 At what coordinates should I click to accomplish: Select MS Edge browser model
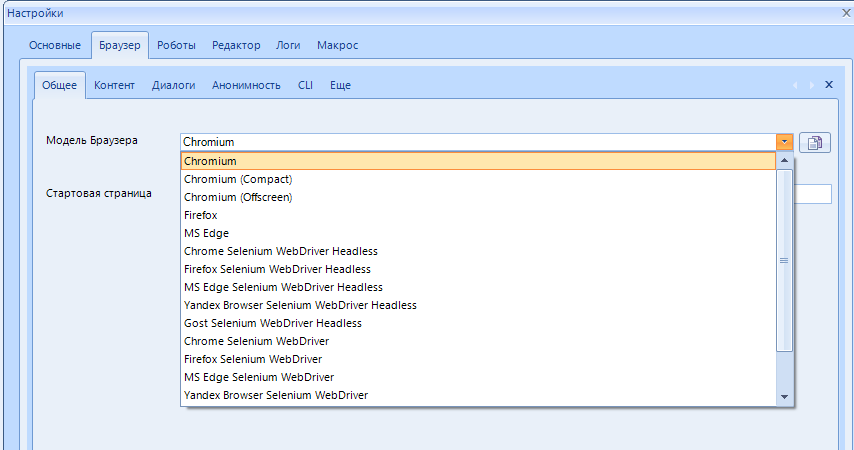[x=478, y=233]
